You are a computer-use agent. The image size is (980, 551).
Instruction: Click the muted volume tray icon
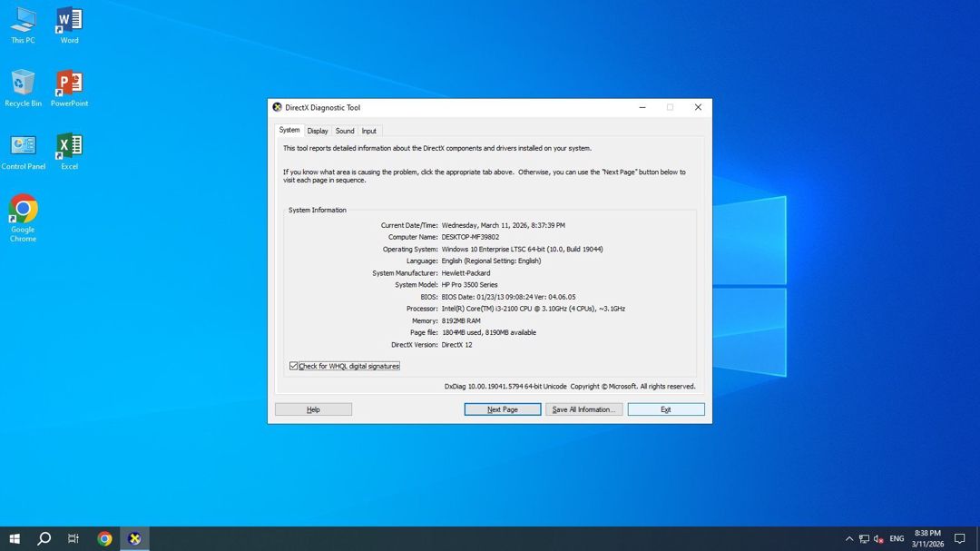[x=878, y=538]
